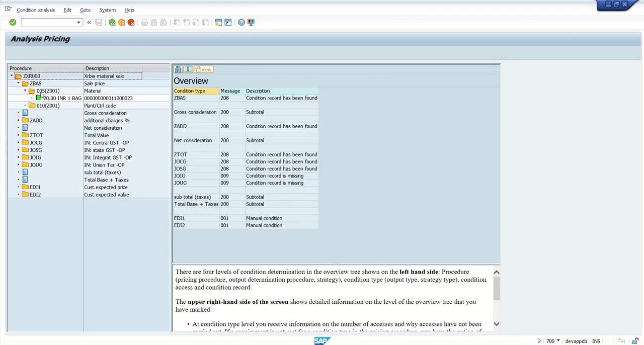The image size is (644, 345).
Task: Select the EDI2 tree item
Action: point(35,195)
